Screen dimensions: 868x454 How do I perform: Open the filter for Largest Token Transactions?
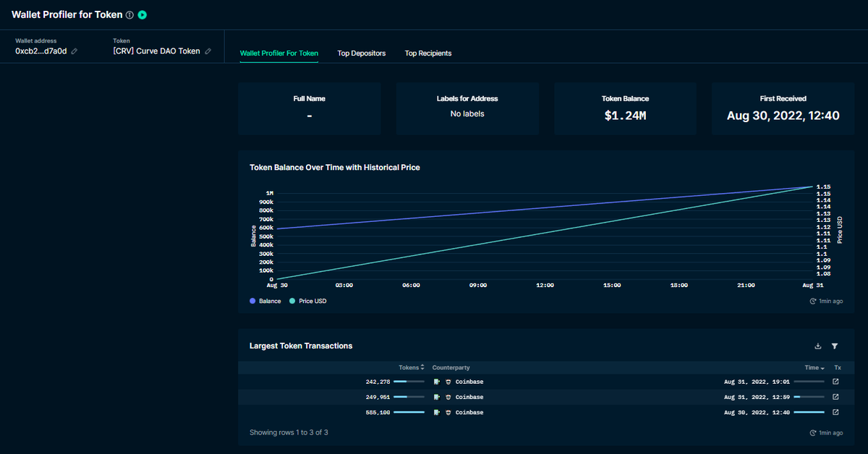(835, 346)
